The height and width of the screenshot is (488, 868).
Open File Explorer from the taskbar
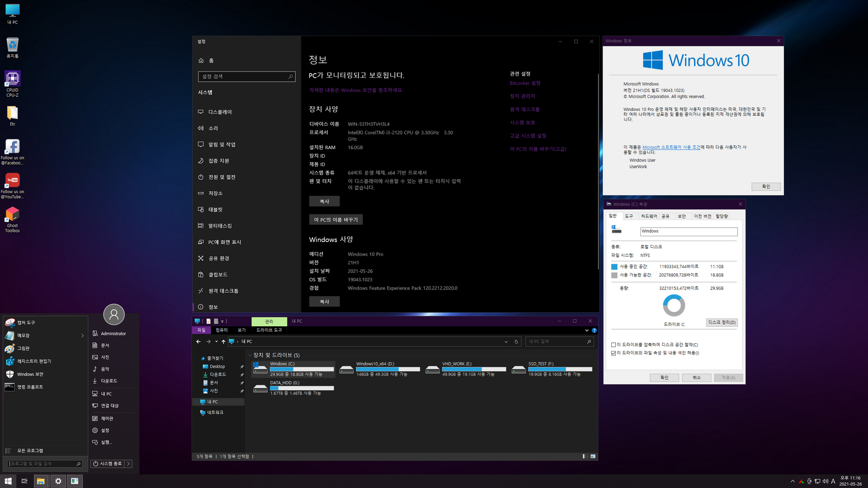coord(41,481)
